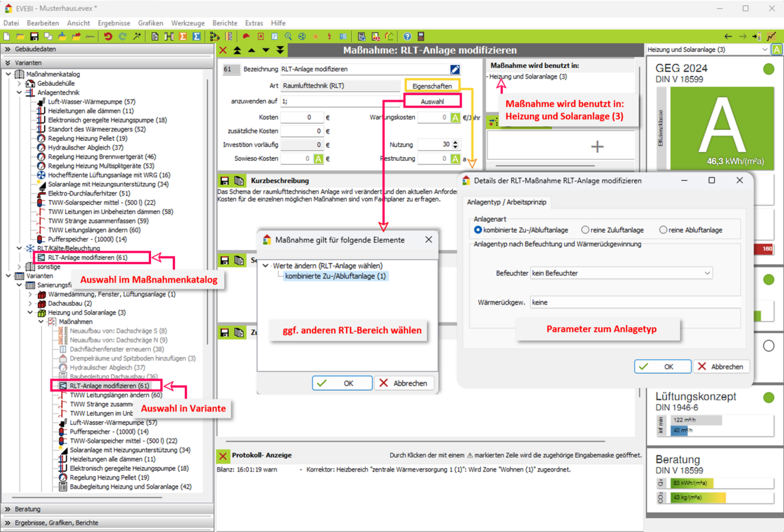The height and width of the screenshot is (532, 784).
Task: Select 'reine Zuluftanlage' radio button
Action: coord(585,230)
